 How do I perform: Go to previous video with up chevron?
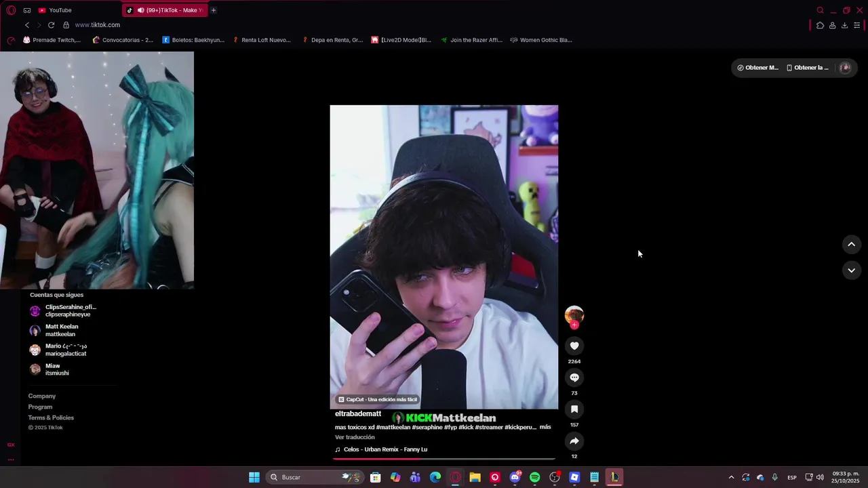point(852,245)
